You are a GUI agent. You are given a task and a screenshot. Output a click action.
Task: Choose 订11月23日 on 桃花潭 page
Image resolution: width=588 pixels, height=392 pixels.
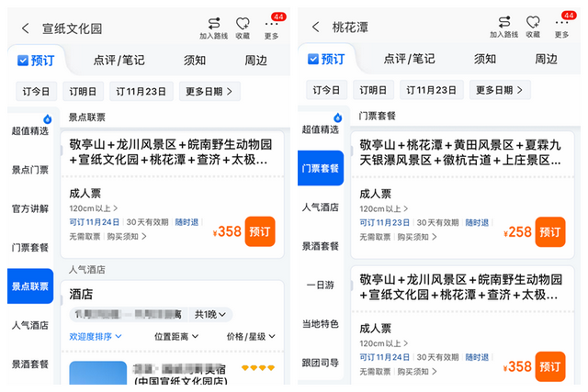click(x=431, y=90)
